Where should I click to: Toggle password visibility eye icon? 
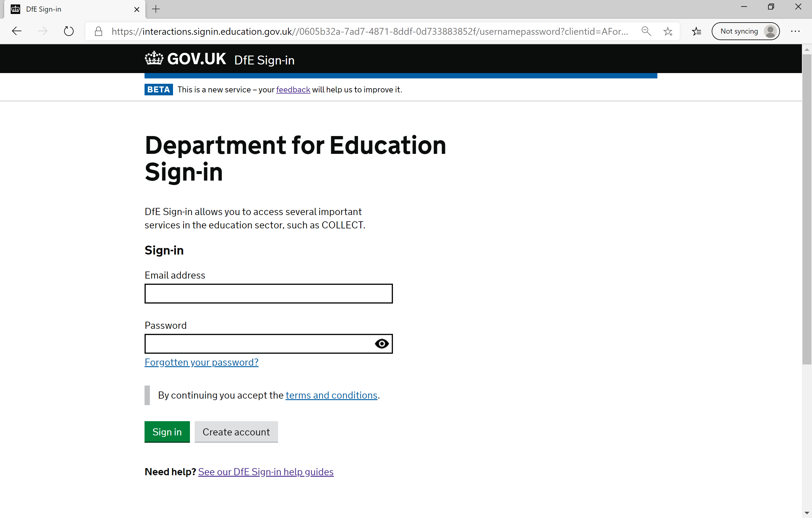pyautogui.click(x=381, y=344)
